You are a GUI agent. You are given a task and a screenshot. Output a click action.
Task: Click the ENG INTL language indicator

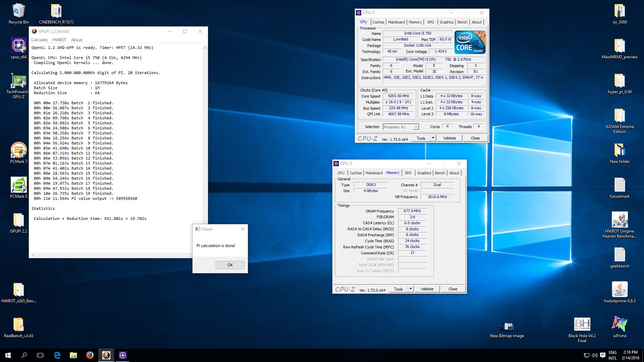[x=612, y=355]
